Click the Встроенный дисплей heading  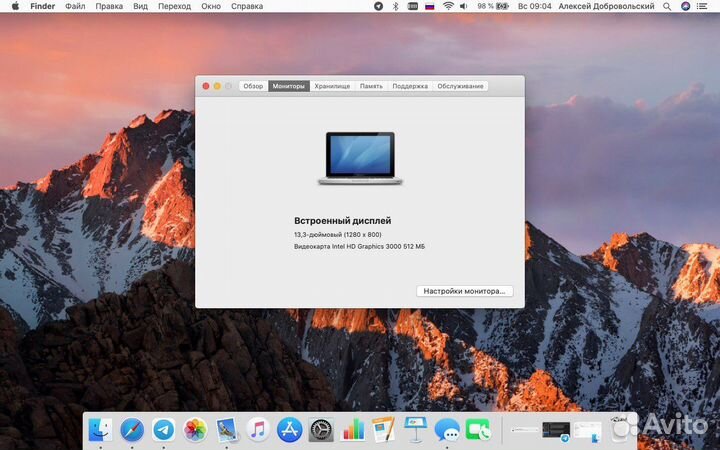pos(343,221)
